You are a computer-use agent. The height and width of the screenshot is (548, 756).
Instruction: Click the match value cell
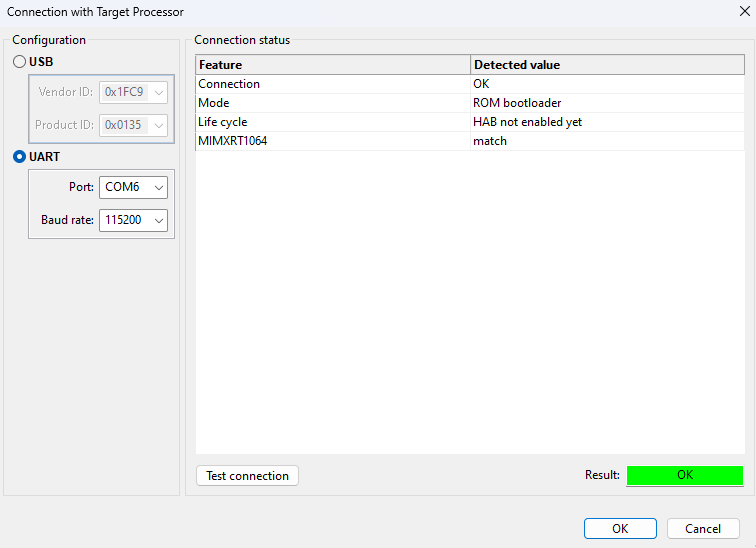(x=490, y=141)
